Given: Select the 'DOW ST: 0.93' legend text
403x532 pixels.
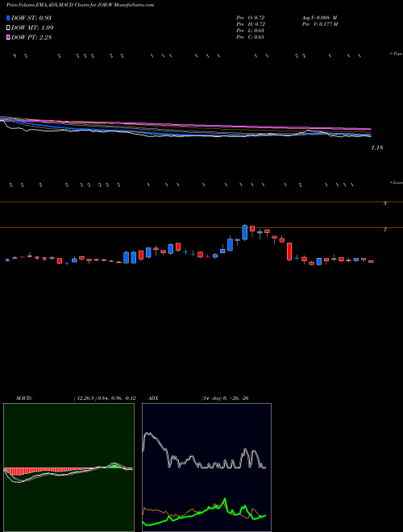Looking at the screenshot, I should pos(31,18).
